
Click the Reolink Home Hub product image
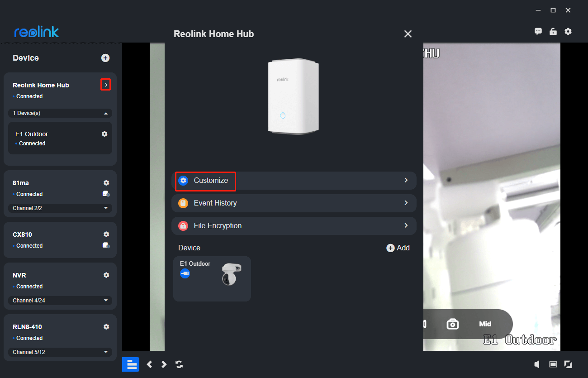(x=294, y=96)
